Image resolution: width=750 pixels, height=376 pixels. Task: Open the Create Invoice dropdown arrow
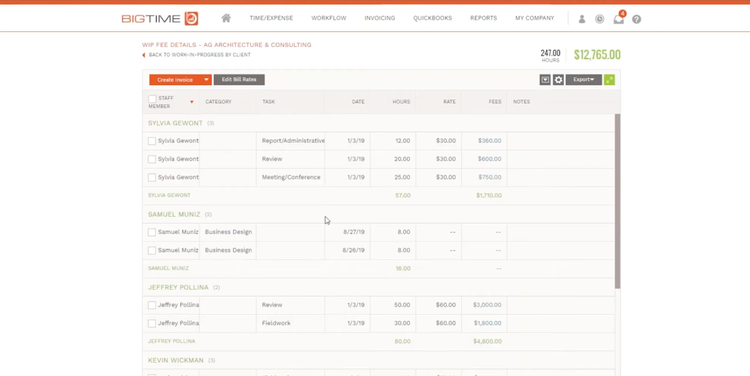(206, 80)
